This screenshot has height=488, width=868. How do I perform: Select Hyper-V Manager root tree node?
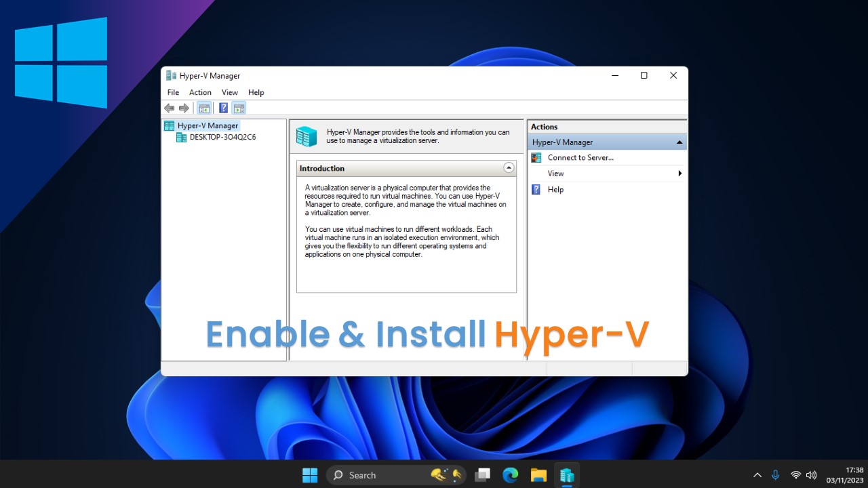point(208,125)
